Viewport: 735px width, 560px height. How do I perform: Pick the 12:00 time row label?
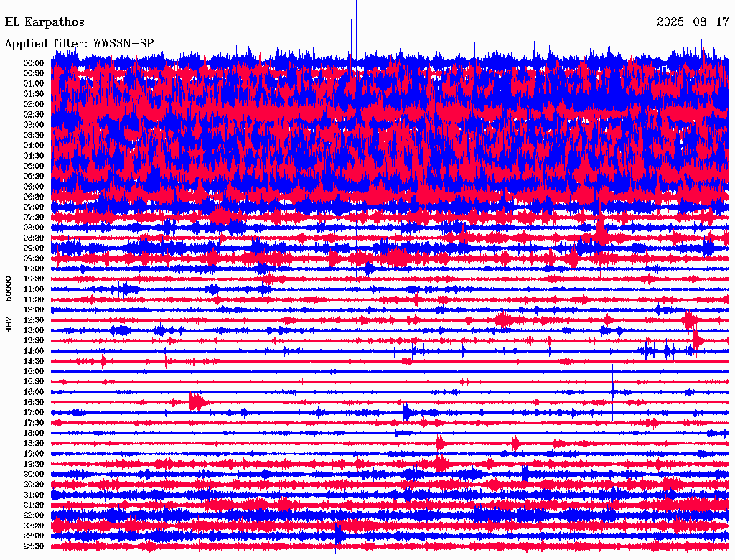point(34,309)
